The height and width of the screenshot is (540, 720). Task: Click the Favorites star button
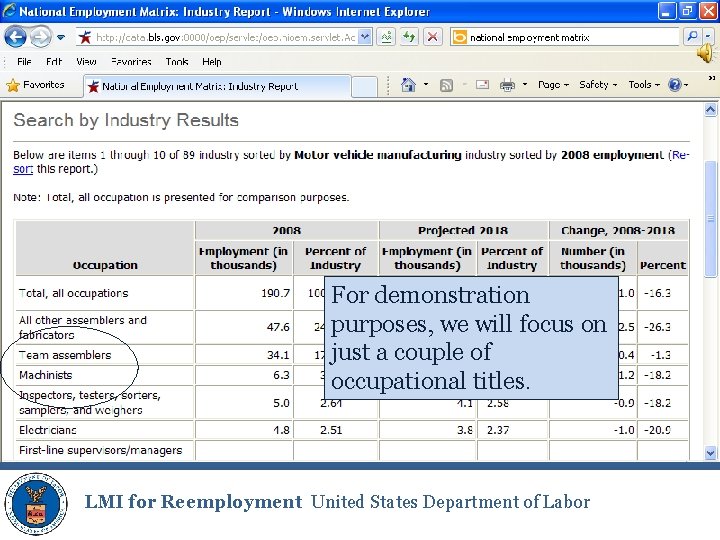[35, 85]
